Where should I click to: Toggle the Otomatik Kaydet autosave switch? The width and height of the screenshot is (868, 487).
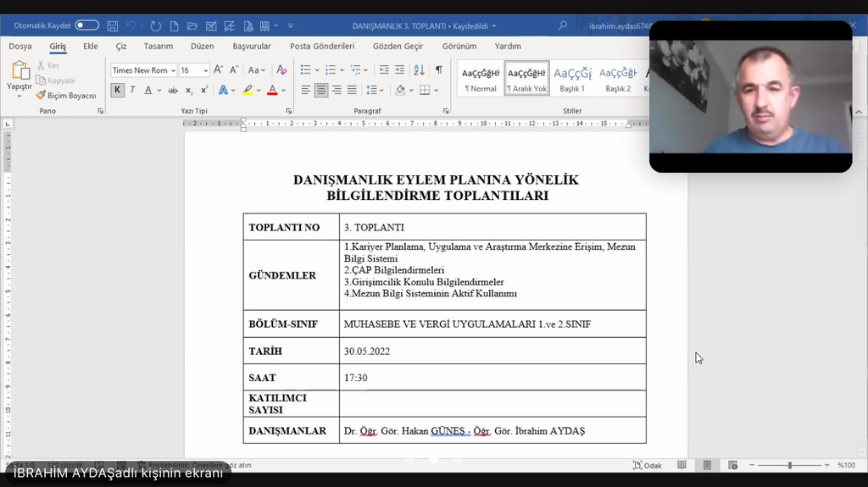click(86, 25)
